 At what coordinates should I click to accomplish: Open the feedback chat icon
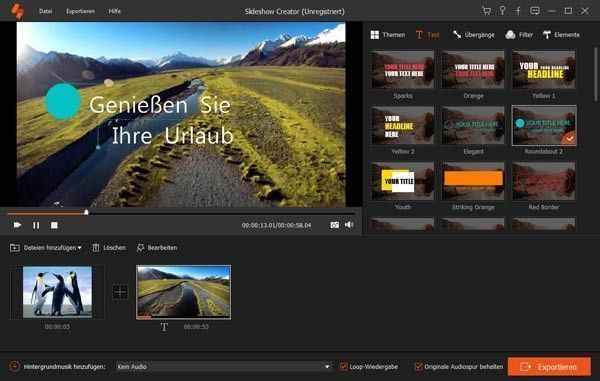[x=535, y=11]
